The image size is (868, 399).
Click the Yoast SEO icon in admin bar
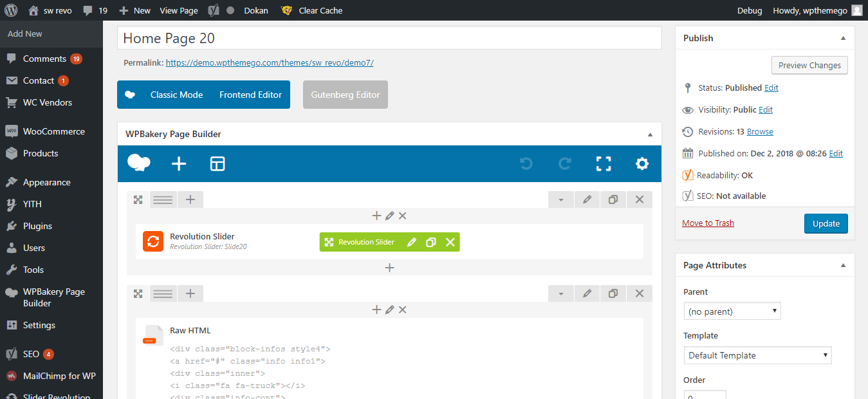pos(213,10)
